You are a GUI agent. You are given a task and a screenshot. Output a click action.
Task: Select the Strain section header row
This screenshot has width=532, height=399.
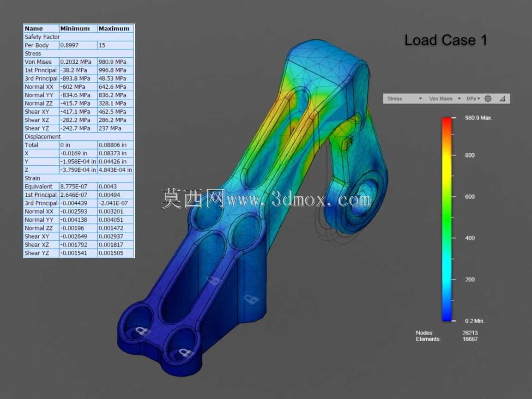tap(79, 178)
